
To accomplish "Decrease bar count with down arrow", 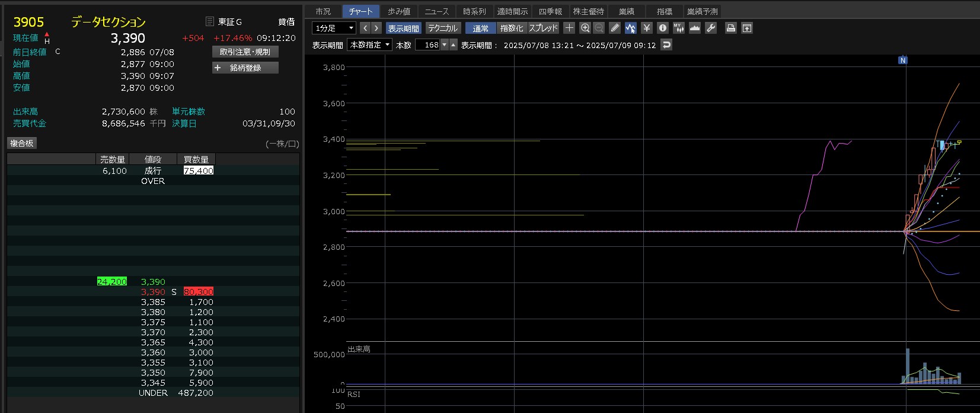I will point(445,45).
